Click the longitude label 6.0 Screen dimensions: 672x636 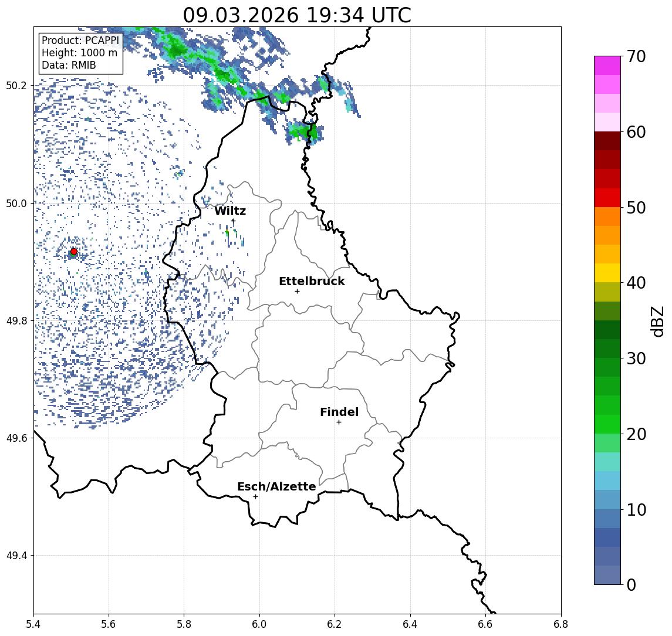pyautogui.click(x=259, y=624)
